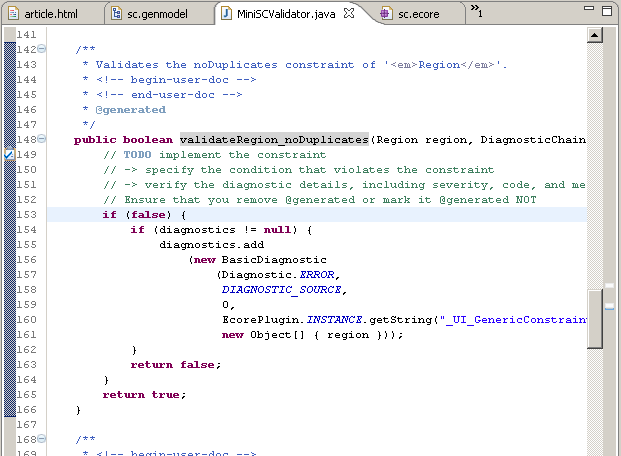Image resolution: width=621 pixels, height=456 pixels.
Task: Click line number 153 in the ruler
Action: click(26, 214)
